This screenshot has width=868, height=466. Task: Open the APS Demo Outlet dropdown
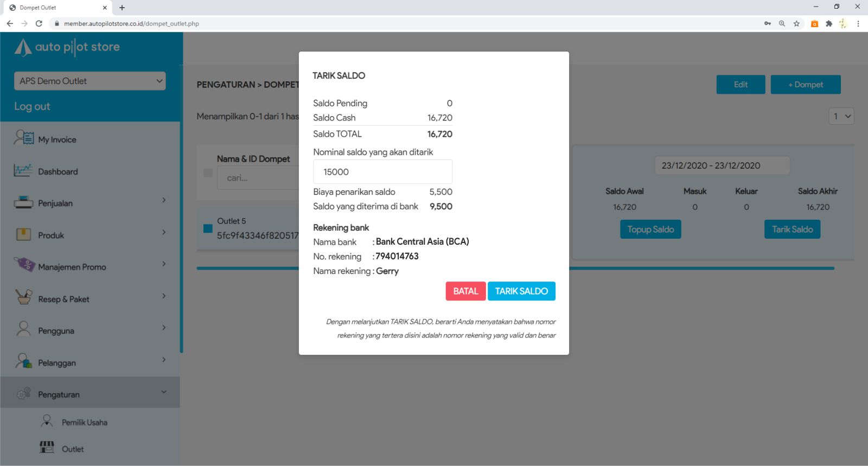[90, 81]
